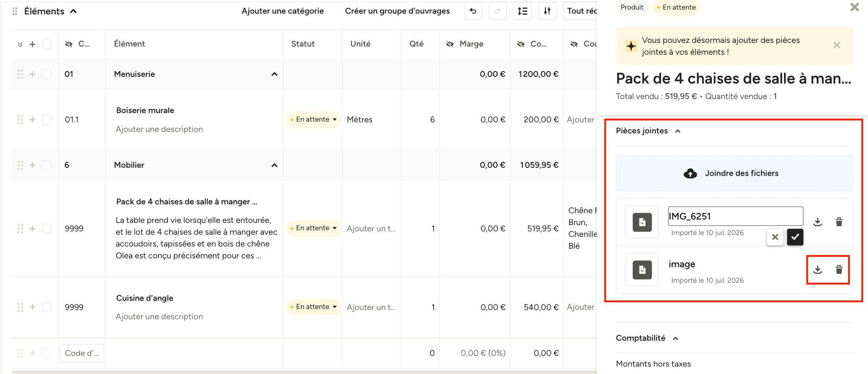Dismiss the pièces jointes info banner
This screenshot has width=868, height=374.
pyautogui.click(x=837, y=45)
